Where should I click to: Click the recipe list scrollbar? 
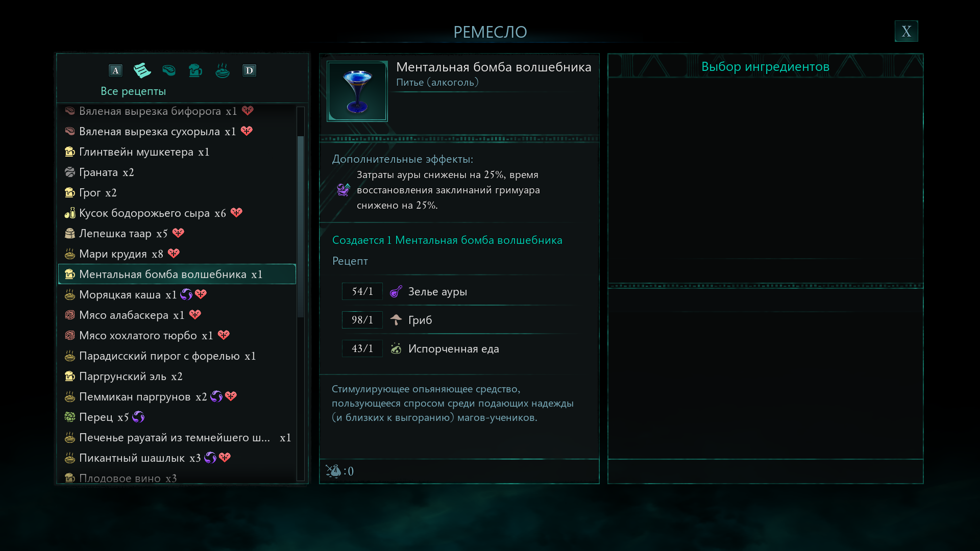pos(301,227)
